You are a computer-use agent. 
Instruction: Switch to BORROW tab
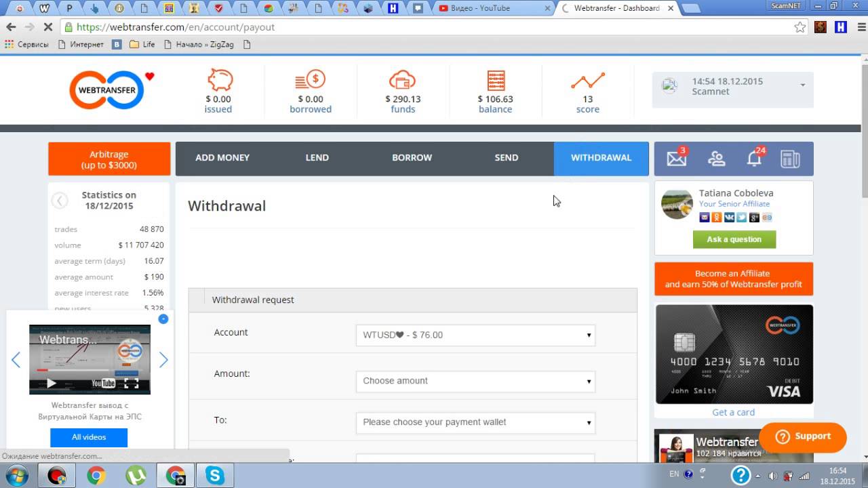[x=412, y=158]
